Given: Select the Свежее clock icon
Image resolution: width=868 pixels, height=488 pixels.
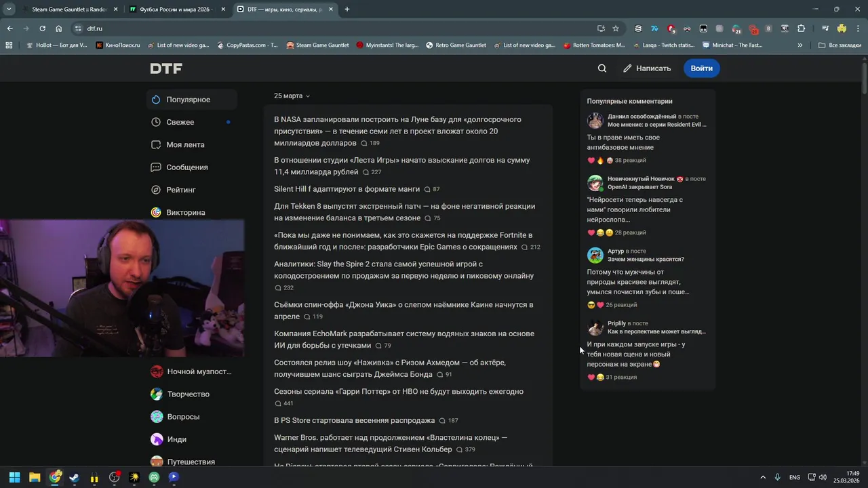Looking at the screenshot, I should 156,122.
